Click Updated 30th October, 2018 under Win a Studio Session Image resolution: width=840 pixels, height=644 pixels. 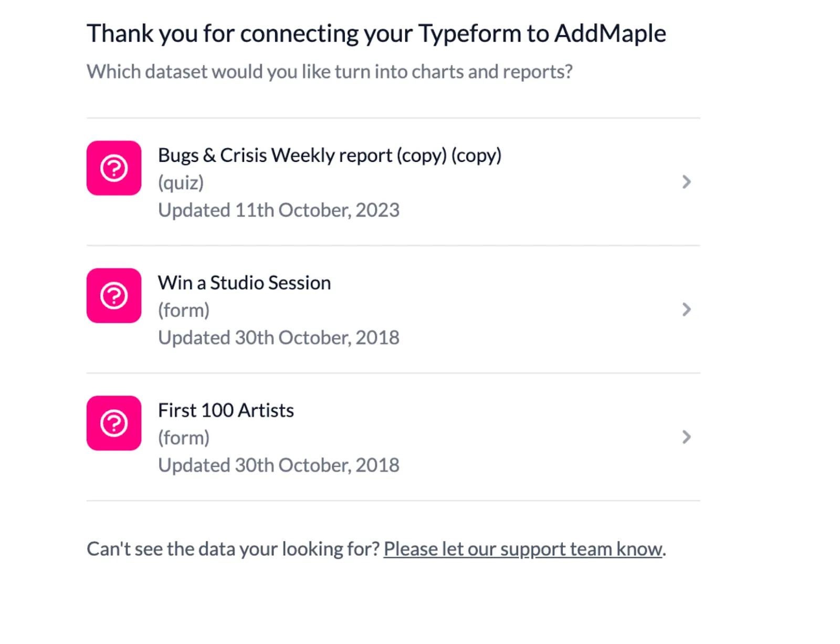coord(279,338)
